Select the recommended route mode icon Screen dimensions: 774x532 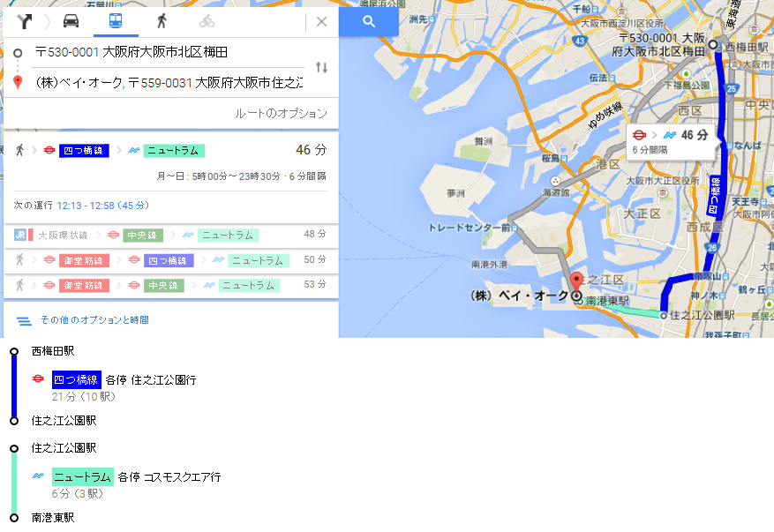click(x=24, y=21)
